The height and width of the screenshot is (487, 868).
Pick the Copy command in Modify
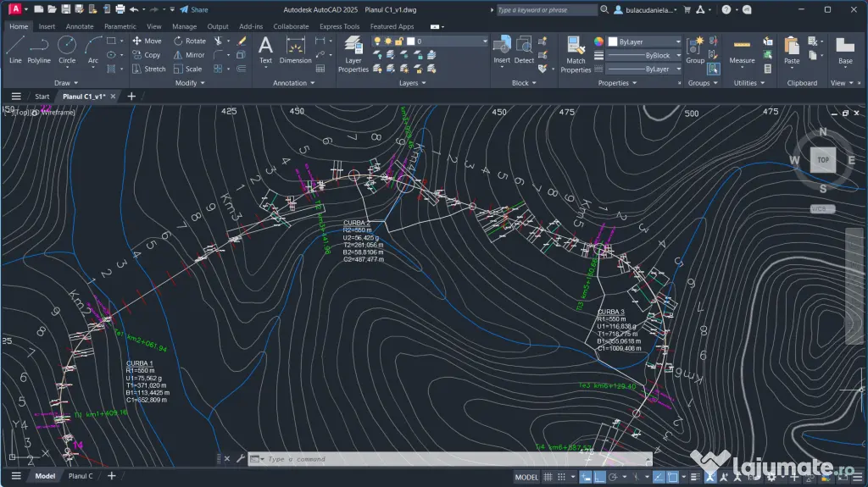(x=147, y=55)
